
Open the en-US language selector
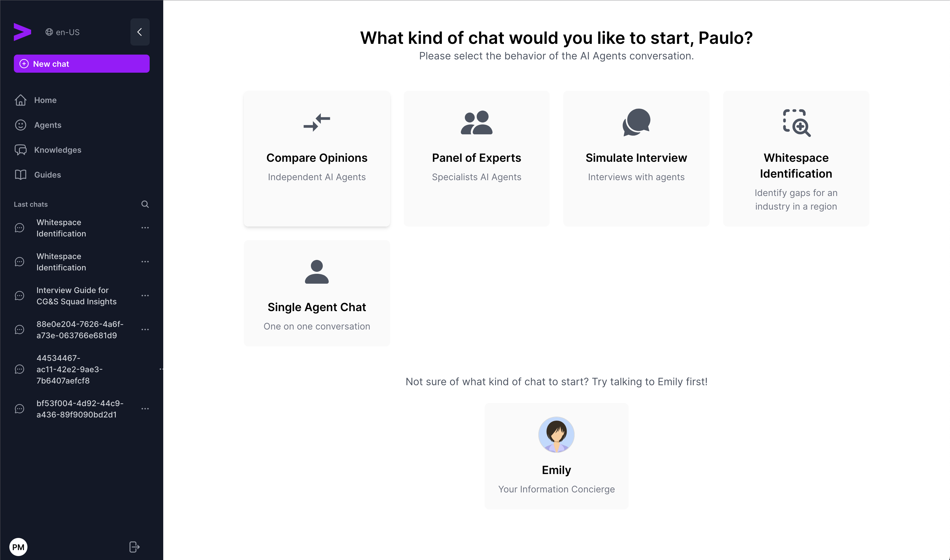coord(63,32)
